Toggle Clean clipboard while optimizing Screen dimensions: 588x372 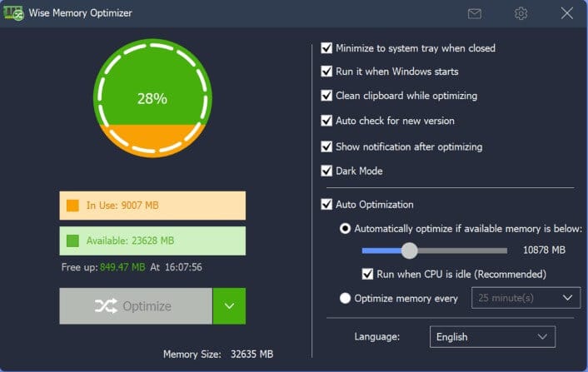point(326,96)
